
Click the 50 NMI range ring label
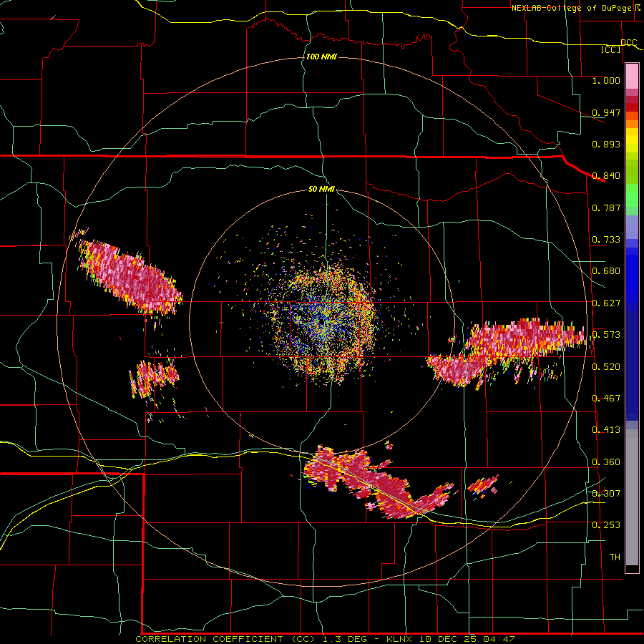(321, 190)
